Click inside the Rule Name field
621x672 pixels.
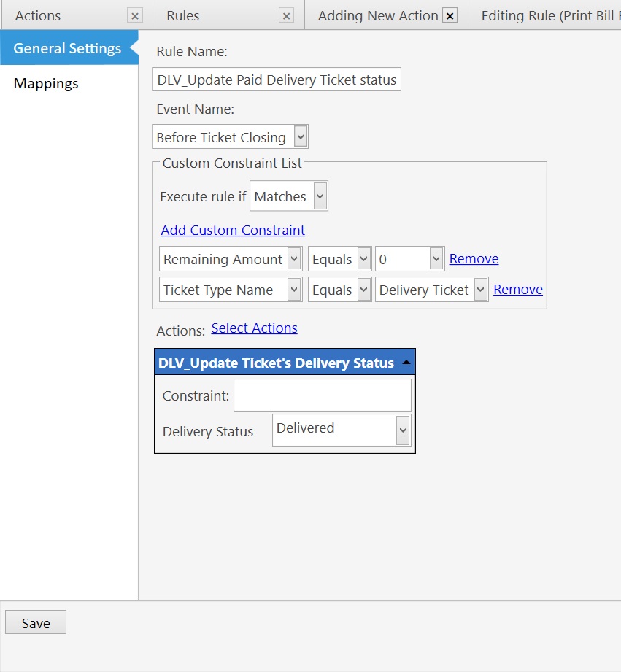(276, 79)
